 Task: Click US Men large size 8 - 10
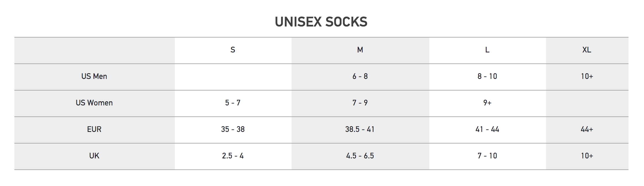pyautogui.click(x=487, y=76)
